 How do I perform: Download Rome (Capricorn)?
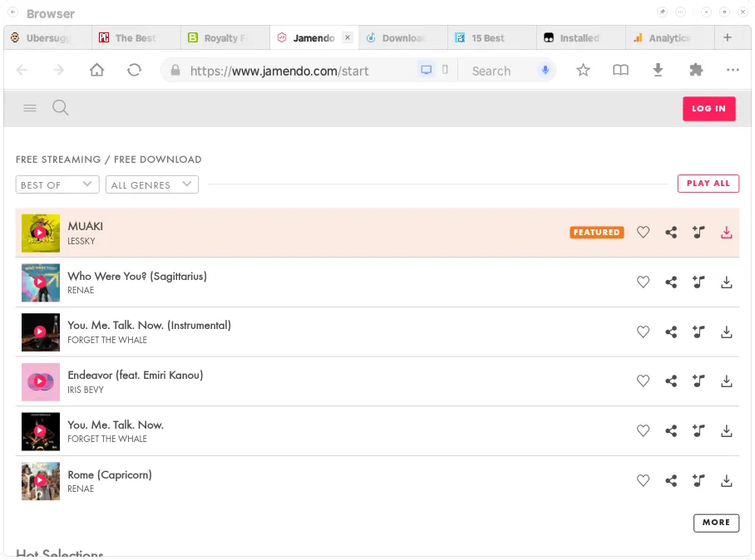[x=726, y=480]
